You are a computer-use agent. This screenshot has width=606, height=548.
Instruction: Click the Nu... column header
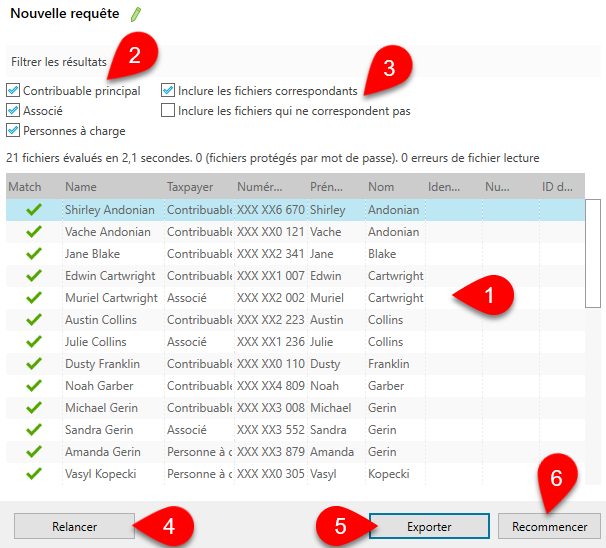tap(511, 187)
